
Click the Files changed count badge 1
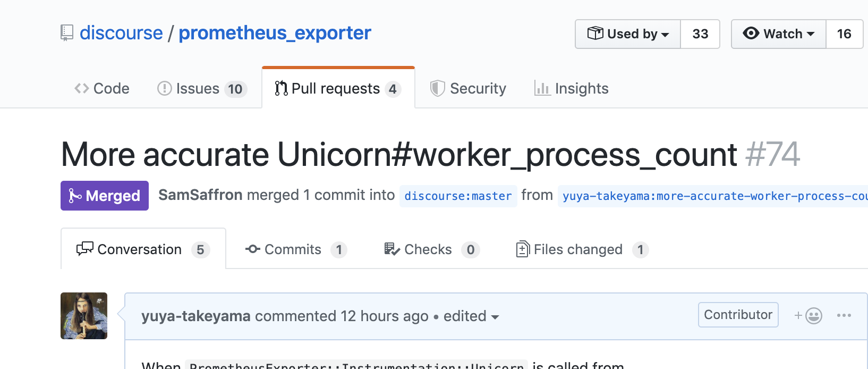pyautogui.click(x=641, y=250)
